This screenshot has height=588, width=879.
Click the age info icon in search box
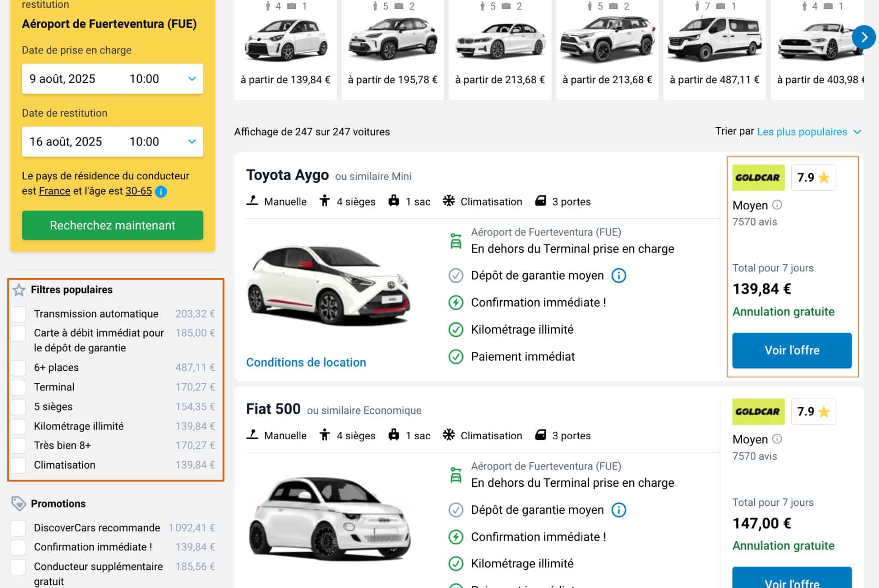pos(161,191)
